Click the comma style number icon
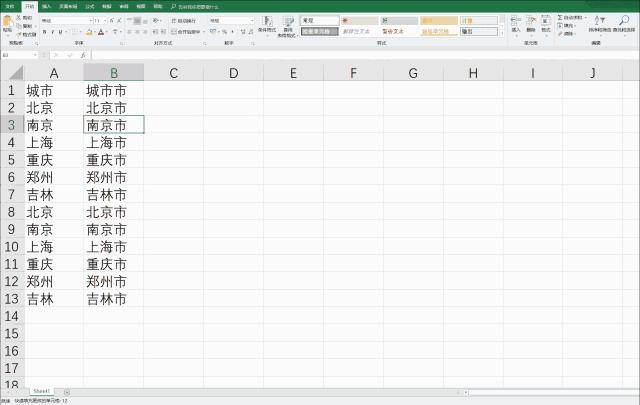 click(x=232, y=32)
